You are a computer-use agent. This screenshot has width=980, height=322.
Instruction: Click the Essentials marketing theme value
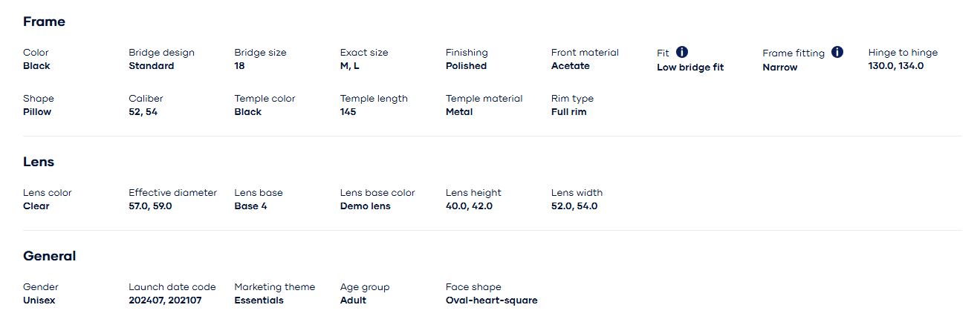click(x=259, y=300)
